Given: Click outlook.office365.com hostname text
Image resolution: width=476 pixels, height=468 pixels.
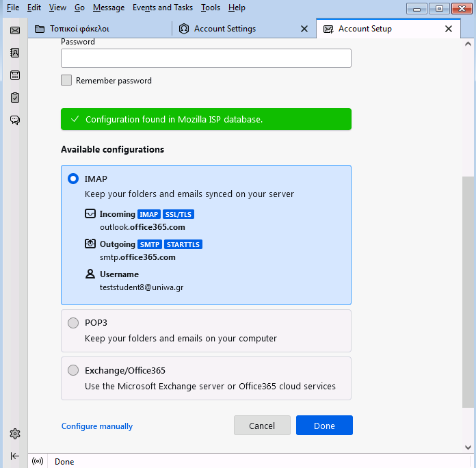Looking at the screenshot, I should [142, 227].
